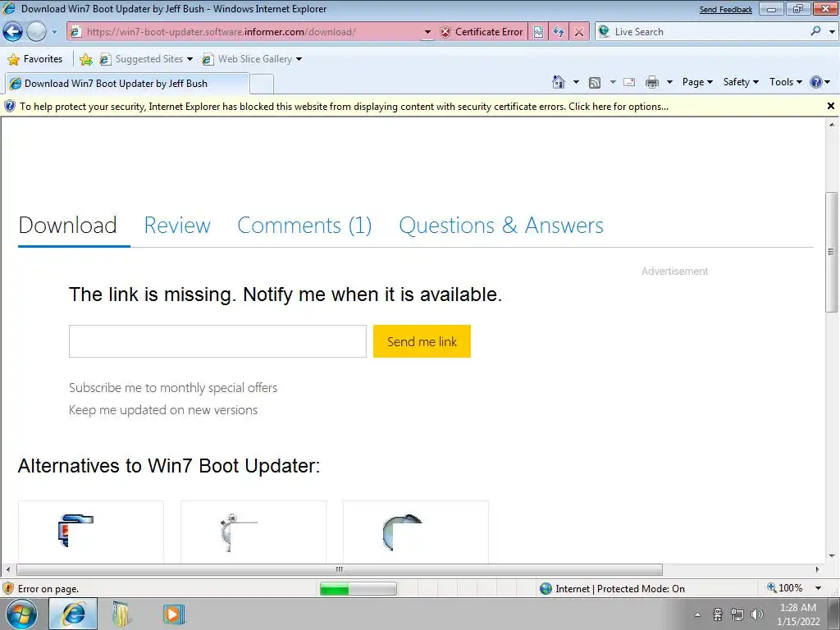Click the search magnifier icon

815,32
